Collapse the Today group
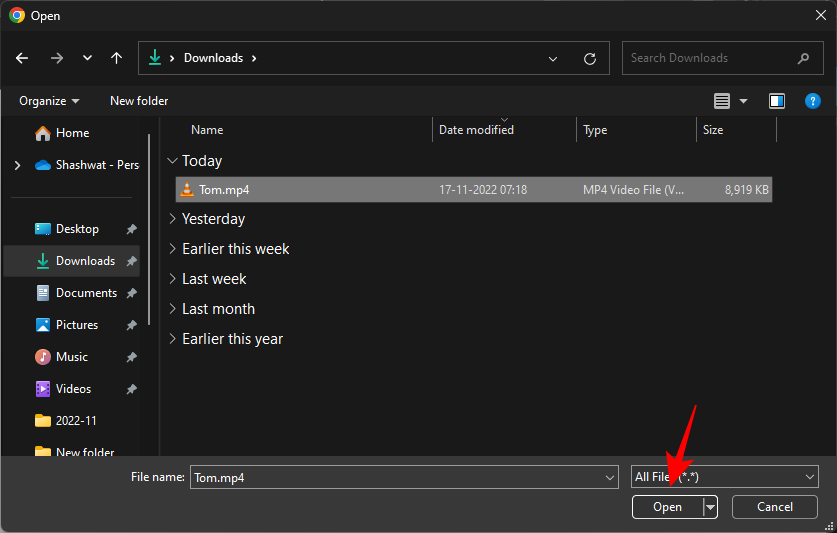The height and width of the screenshot is (533, 837). coord(173,161)
